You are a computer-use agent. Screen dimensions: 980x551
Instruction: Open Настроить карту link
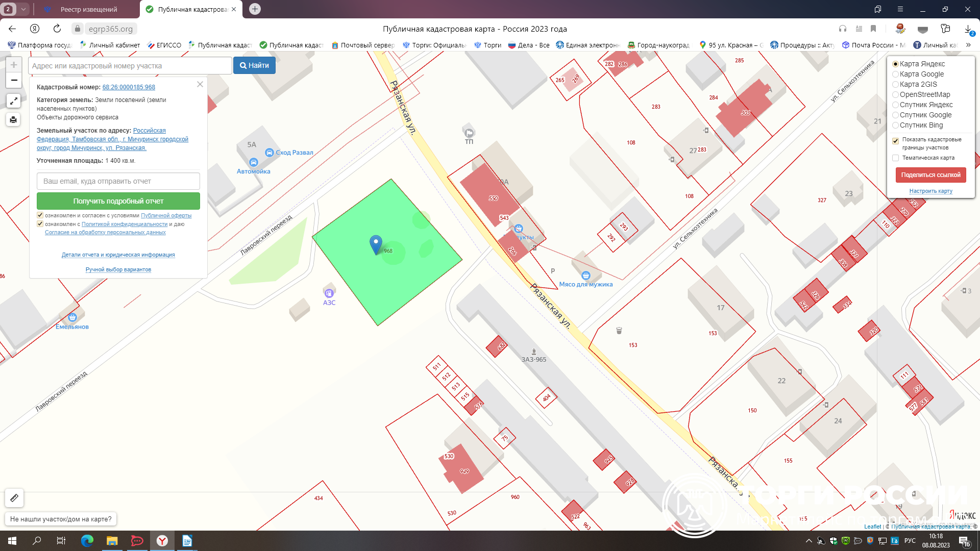coord(930,191)
